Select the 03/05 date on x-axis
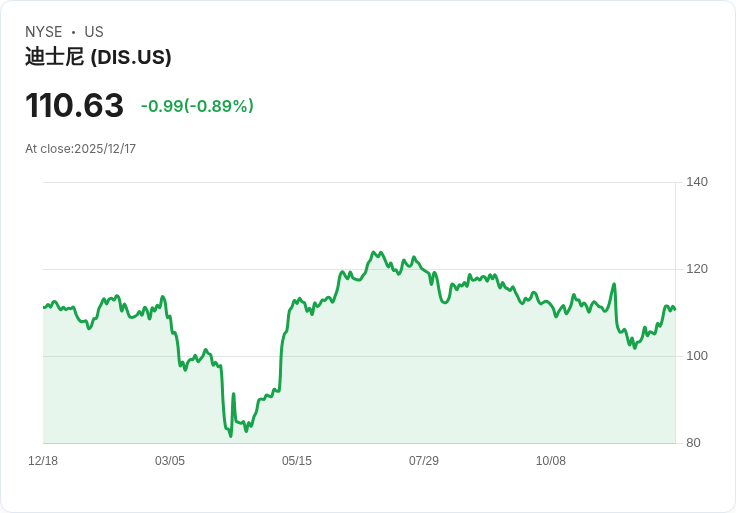 [x=170, y=461]
